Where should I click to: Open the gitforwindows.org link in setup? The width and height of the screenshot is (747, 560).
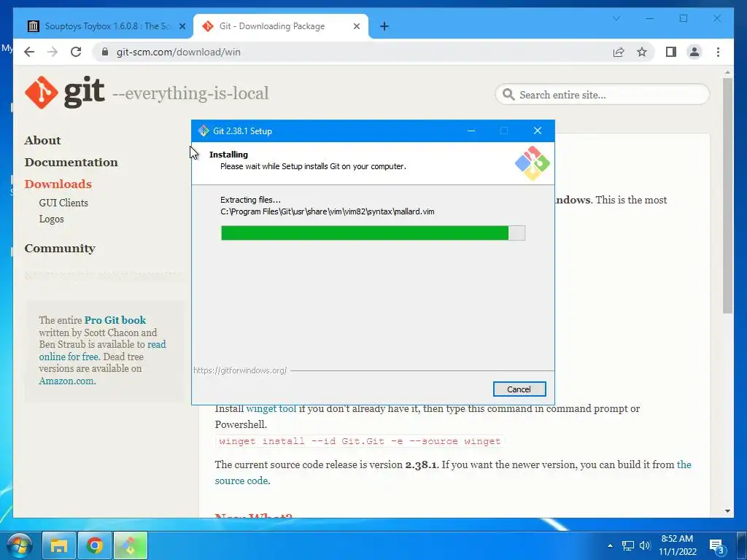tap(240, 370)
